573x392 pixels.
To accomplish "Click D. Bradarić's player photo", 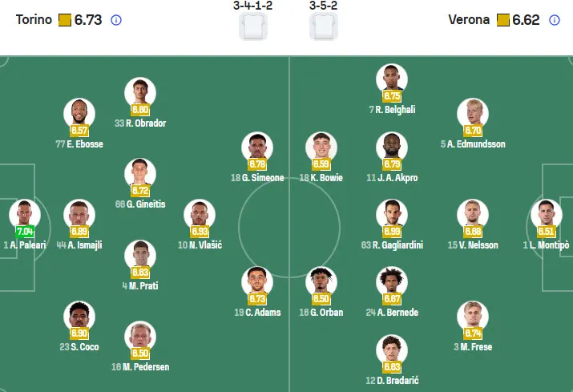I will click(x=392, y=350).
